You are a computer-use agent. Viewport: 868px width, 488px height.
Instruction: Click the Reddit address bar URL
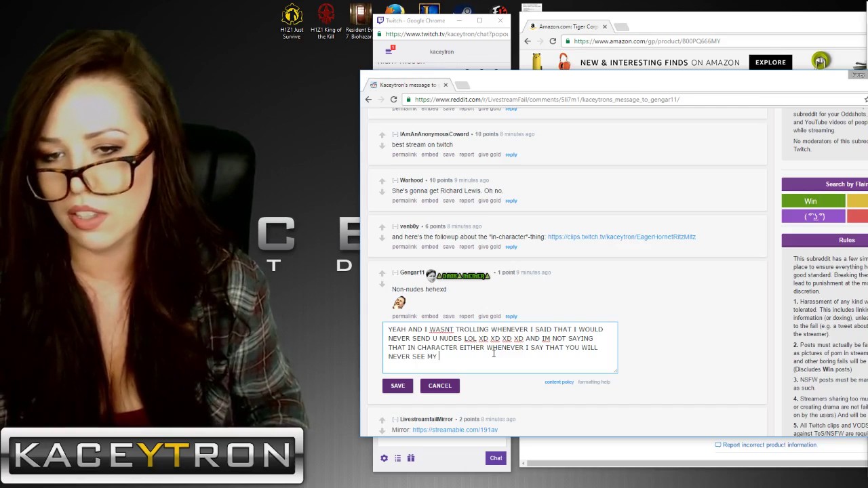547,100
